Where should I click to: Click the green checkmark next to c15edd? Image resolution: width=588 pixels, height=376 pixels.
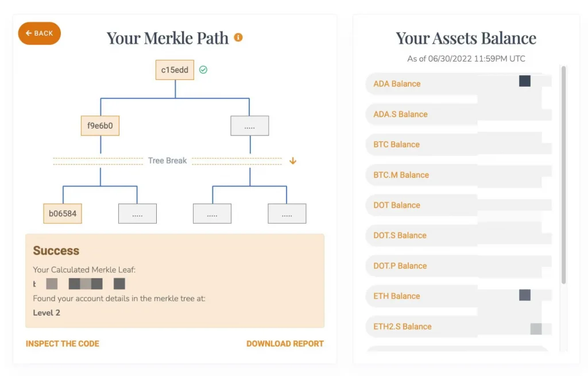[x=203, y=70]
